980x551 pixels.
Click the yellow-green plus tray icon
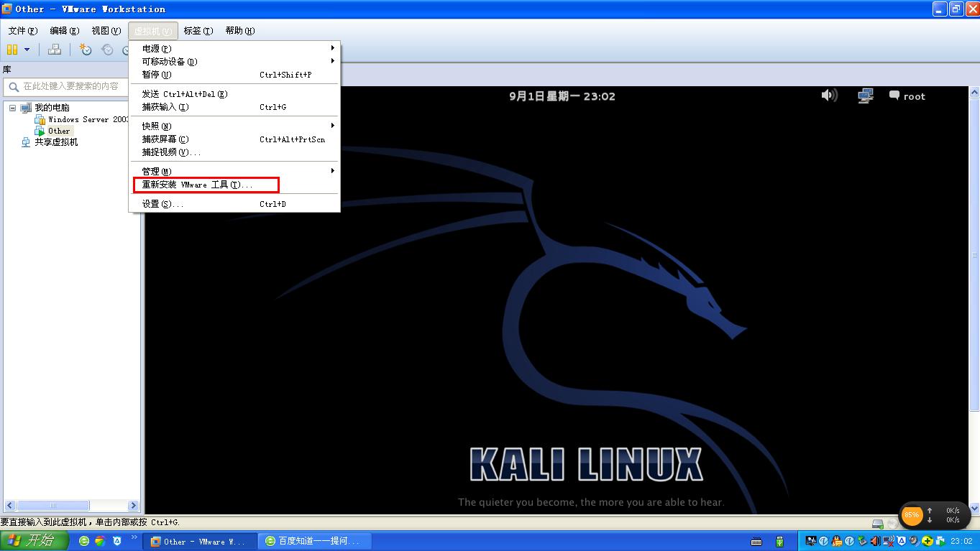click(x=928, y=541)
